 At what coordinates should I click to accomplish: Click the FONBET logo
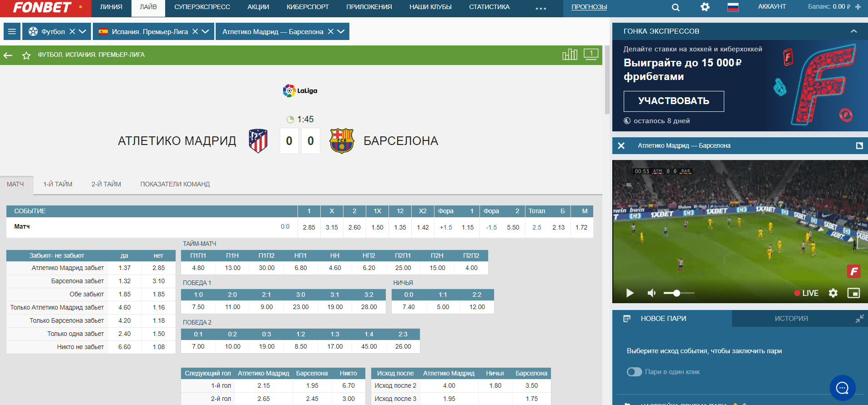tap(42, 7)
